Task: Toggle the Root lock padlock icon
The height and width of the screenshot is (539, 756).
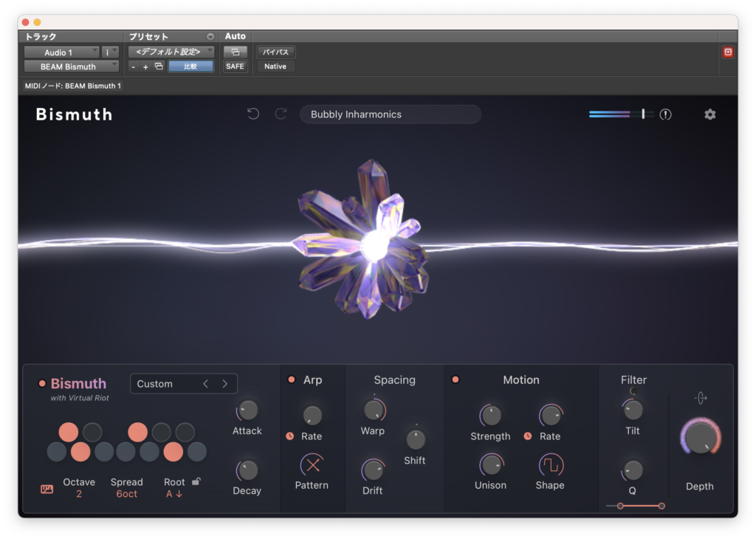Action: (196, 481)
